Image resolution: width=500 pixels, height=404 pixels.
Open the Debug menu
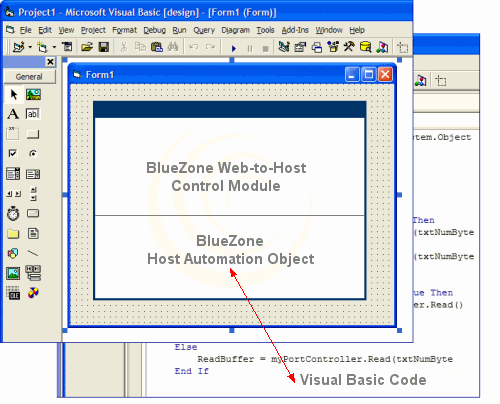point(155,30)
